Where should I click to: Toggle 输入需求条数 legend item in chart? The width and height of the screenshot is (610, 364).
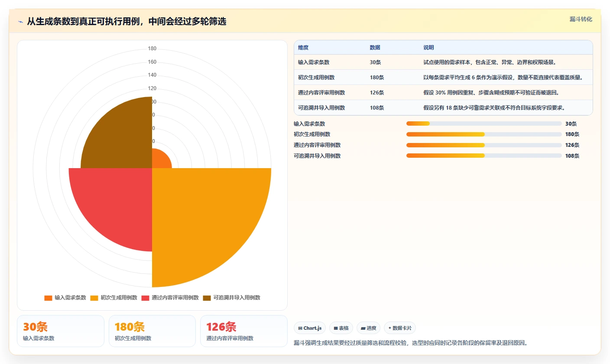(x=65, y=298)
